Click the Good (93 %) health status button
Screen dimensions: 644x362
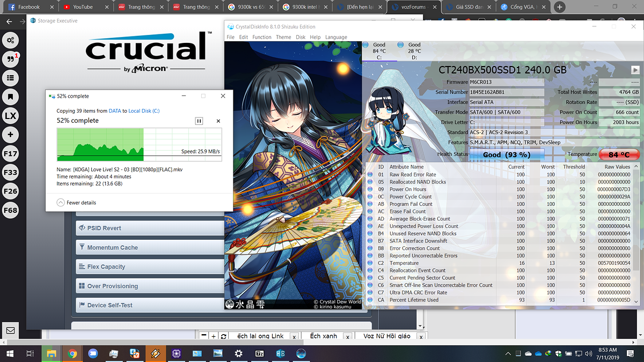[x=507, y=154]
